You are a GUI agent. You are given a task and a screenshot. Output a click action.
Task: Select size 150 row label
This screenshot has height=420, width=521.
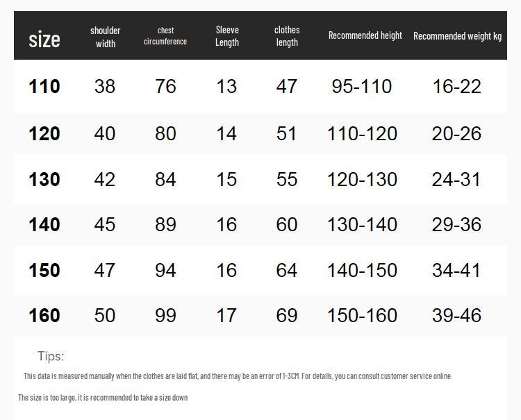coord(44,270)
